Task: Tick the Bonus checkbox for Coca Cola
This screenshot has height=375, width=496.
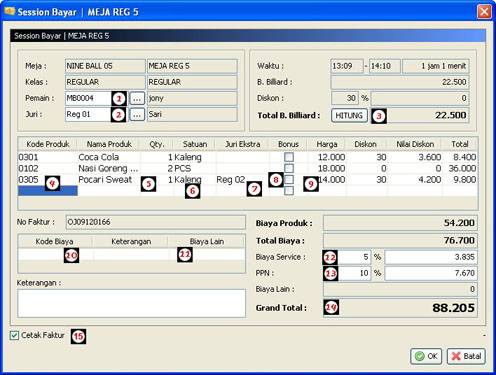Action: [289, 157]
